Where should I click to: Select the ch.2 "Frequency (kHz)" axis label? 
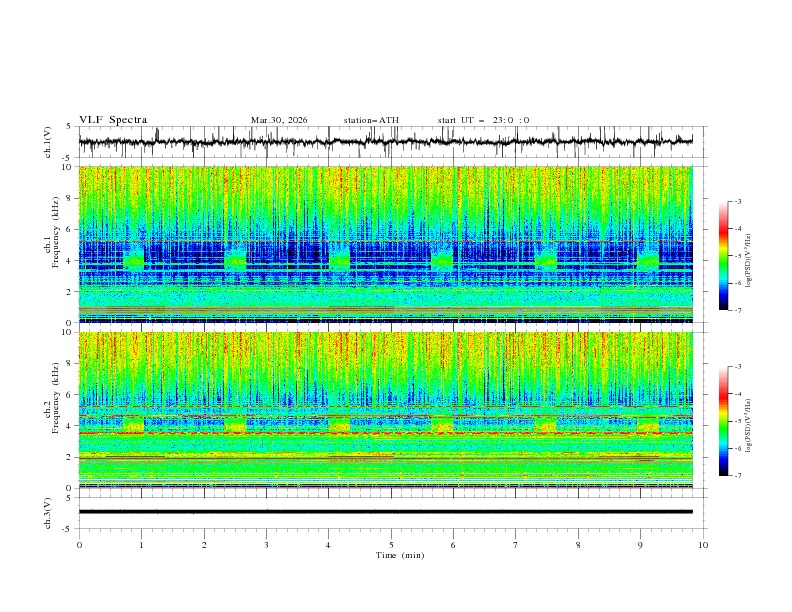(55, 397)
